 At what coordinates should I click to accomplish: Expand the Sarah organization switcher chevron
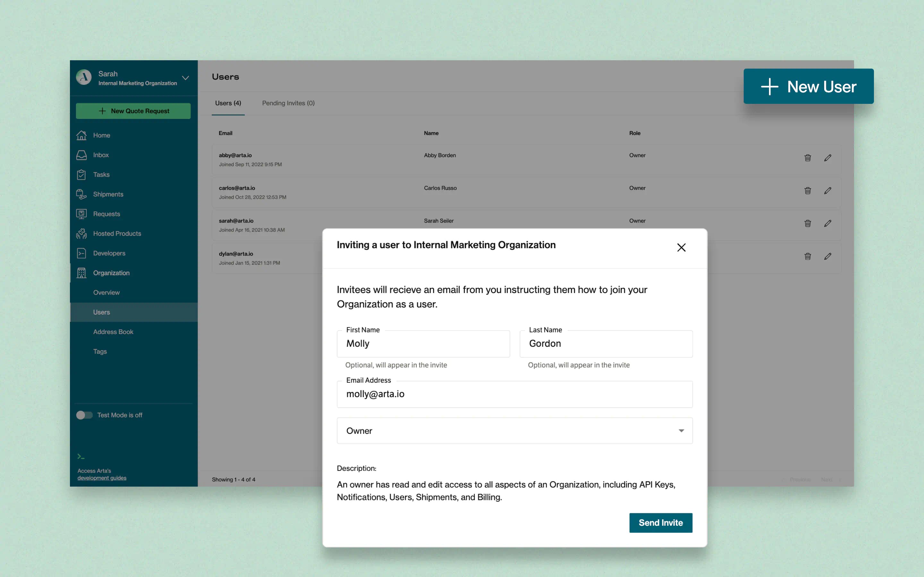click(185, 78)
